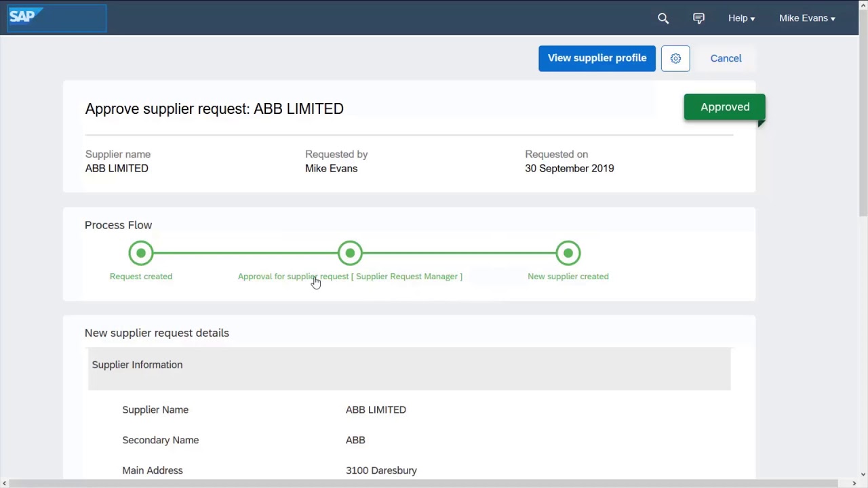Click the 'Requested by' label in the header

click(x=336, y=155)
